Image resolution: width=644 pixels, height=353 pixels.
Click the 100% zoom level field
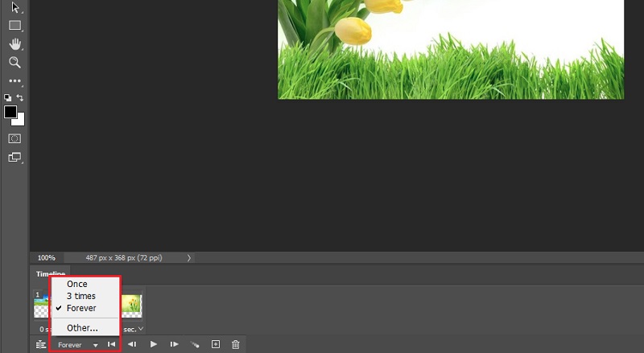pos(47,258)
